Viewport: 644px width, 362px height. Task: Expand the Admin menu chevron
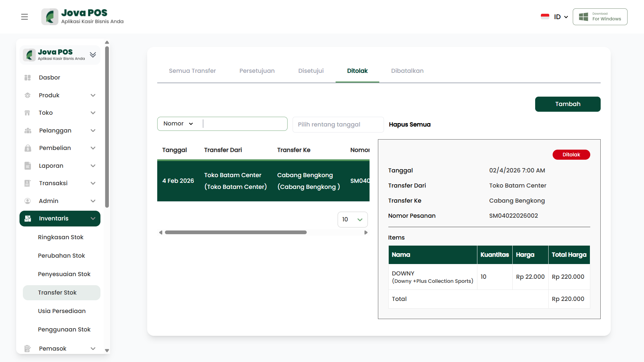[93, 201]
